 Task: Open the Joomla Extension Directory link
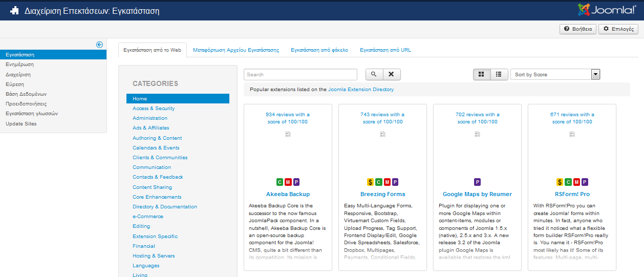[x=361, y=90]
